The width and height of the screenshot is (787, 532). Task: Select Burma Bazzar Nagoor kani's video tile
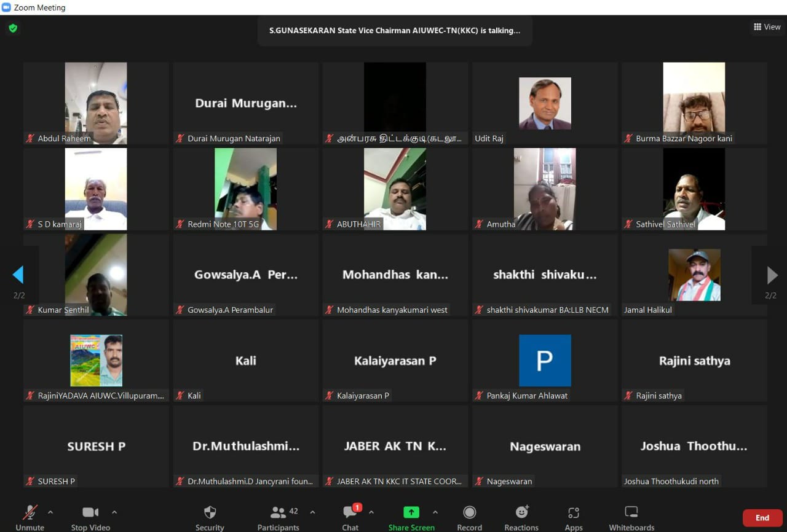coord(694,103)
